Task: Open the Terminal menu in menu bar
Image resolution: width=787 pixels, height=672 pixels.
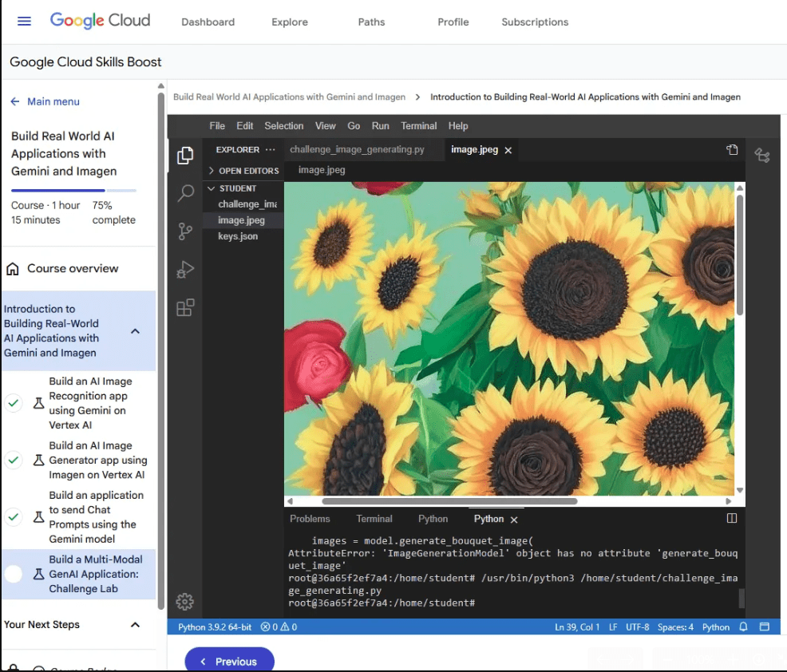Action: tap(418, 126)
